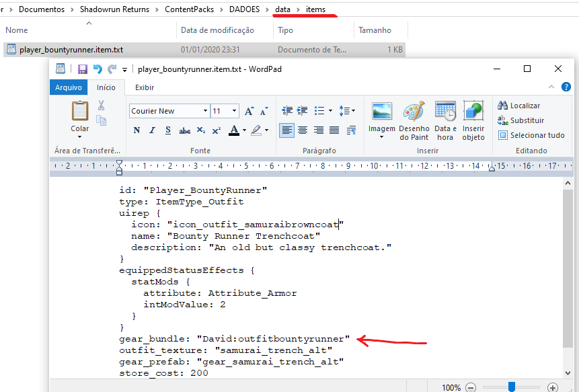Image resolution: width=579 pixels, height=392 pixels.
Task: Click the Copy pages icon
Action: 101,120
